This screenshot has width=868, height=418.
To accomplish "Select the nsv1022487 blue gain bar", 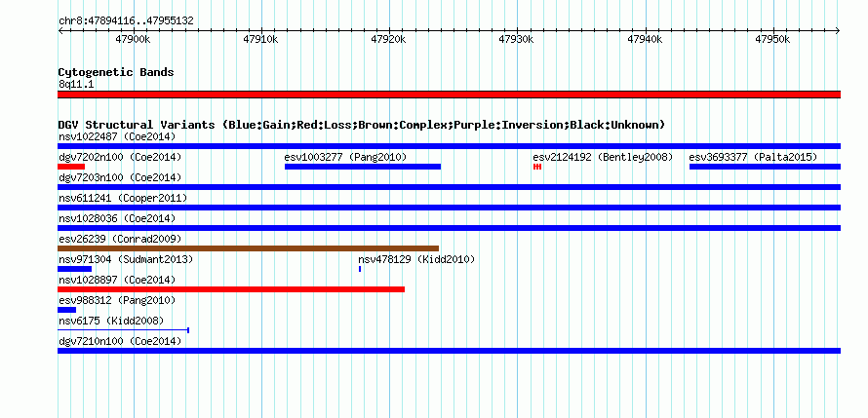I will coord(449,146).
